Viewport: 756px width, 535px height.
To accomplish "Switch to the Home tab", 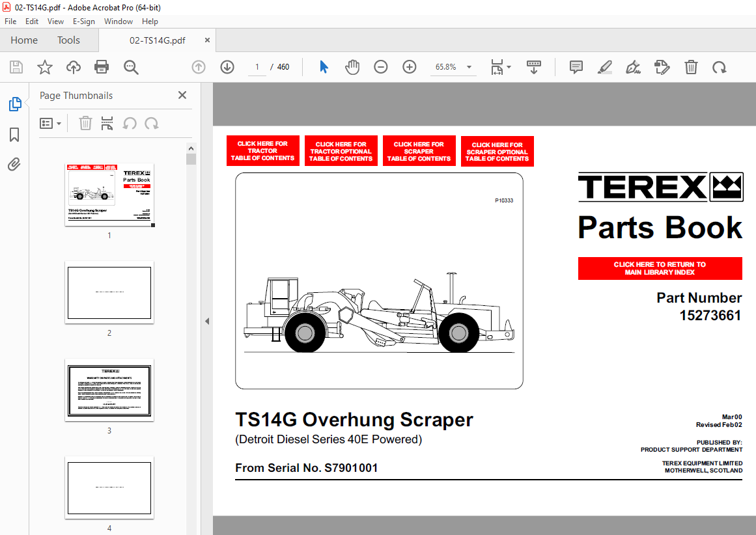I will 24,40.
